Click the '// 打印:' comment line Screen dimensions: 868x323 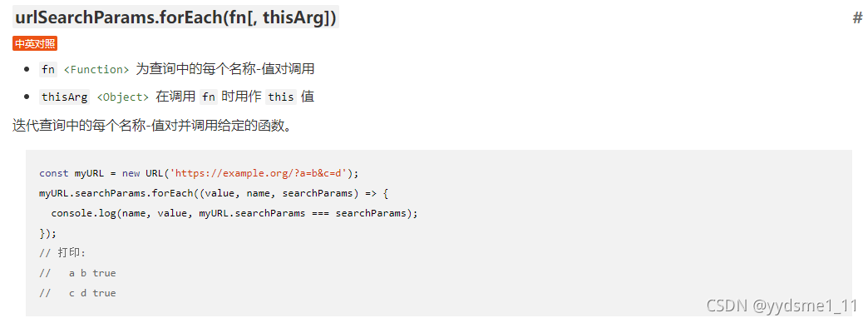click(62, 253)
